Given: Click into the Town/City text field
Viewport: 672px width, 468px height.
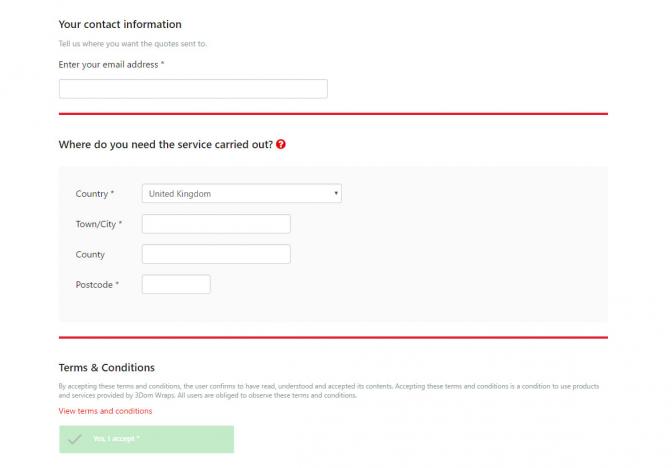Looking at the screenshot, I should [216, 224].
